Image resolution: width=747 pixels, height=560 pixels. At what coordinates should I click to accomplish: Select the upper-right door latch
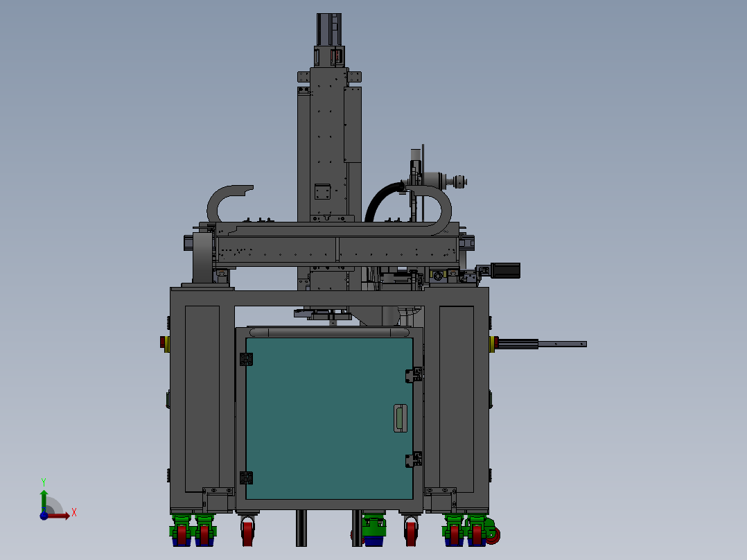click(x=414, y=375)
